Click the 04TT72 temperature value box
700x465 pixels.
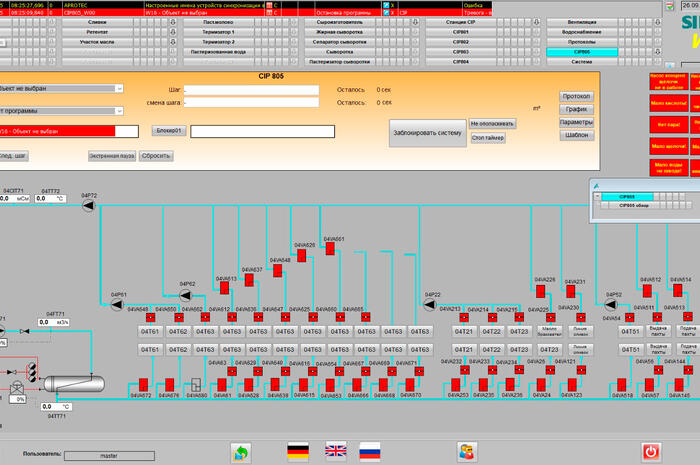(x=50, y=199)
